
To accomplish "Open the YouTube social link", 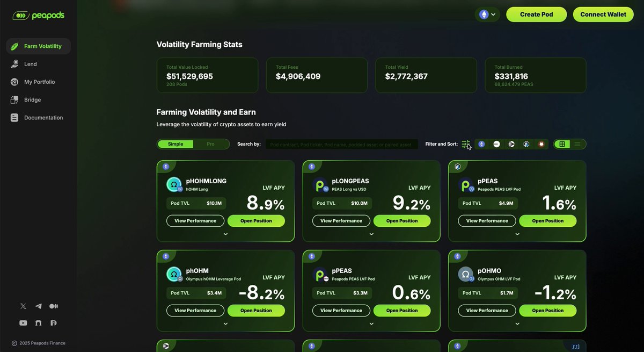I will (x=23, y=323).
